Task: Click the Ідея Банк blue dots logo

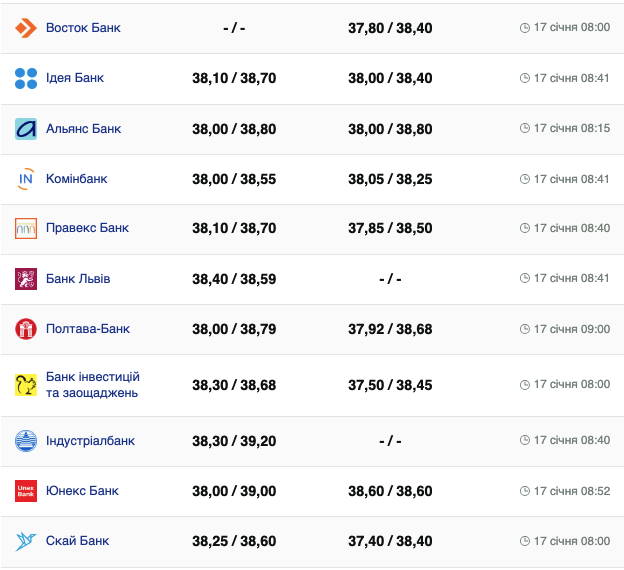Action: [x=26, y=78]
